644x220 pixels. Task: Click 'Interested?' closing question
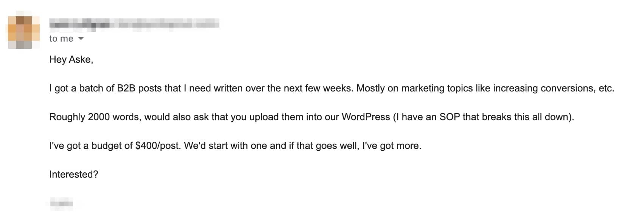74,174
